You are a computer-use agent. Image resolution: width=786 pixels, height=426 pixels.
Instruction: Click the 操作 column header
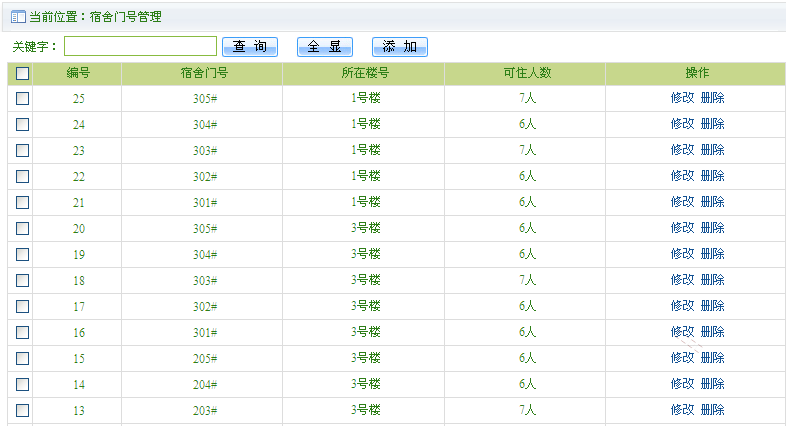697,73
